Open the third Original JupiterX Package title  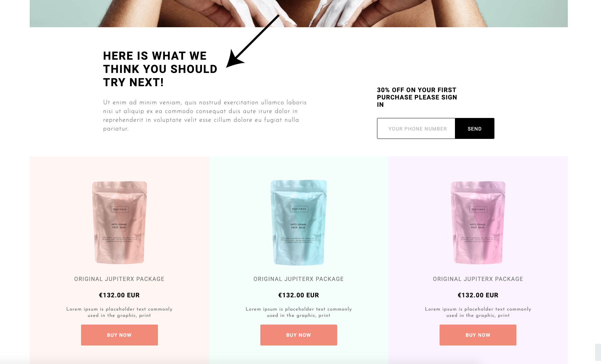pos(478,279)
